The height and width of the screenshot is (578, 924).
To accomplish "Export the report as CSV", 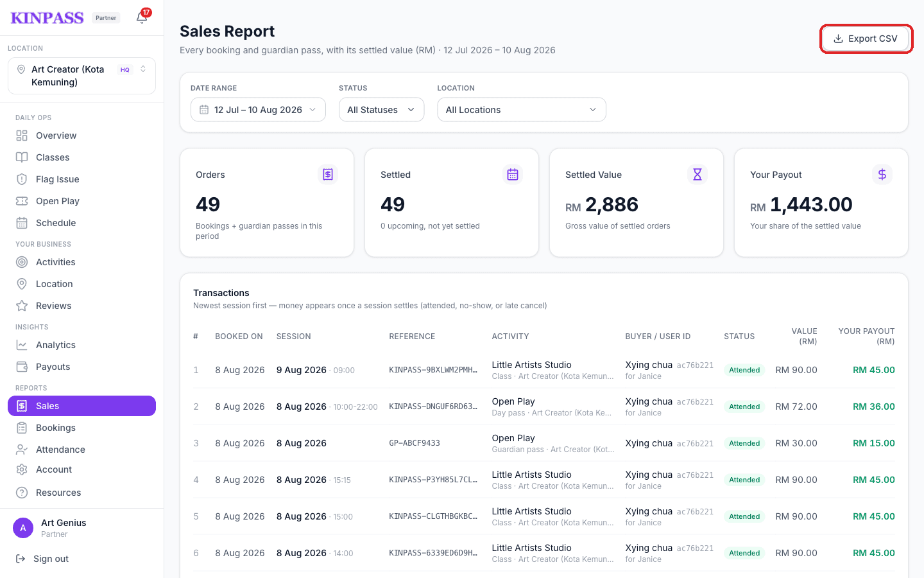I will click(x=866, y=39).
